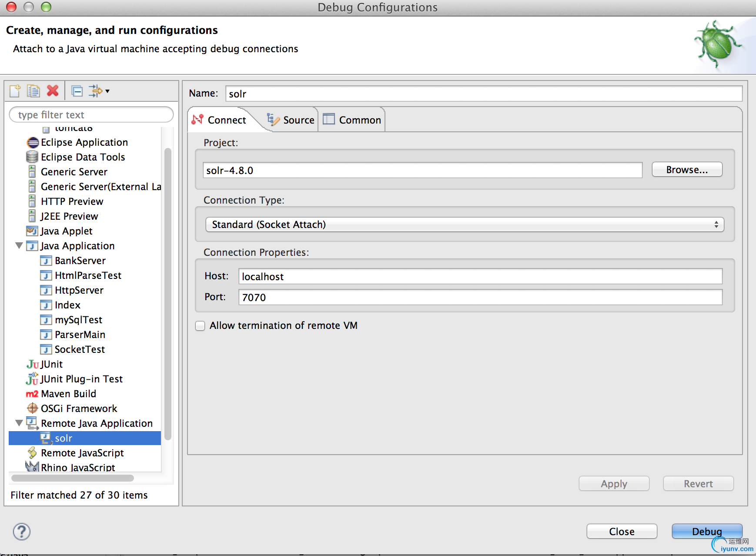Click the JUnit icon
Screen dimensions: 756x556
pyautogui.click(x=33, y=364)
